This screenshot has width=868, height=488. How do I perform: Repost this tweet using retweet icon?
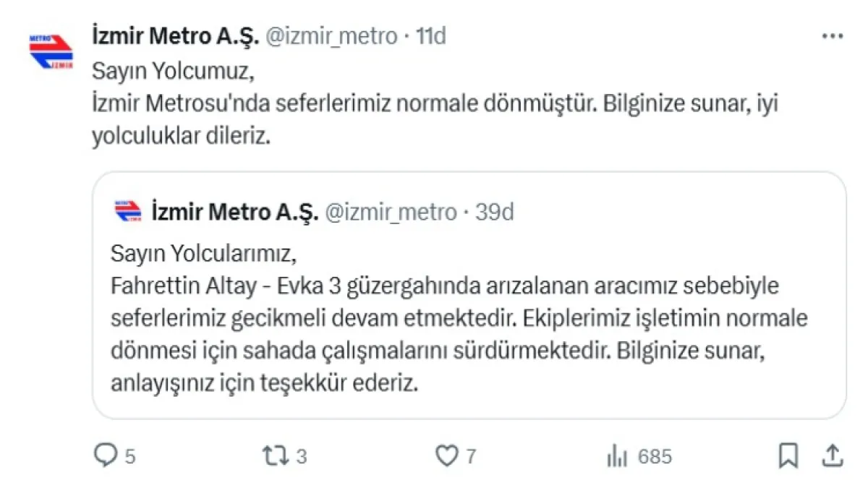point(276,455)
